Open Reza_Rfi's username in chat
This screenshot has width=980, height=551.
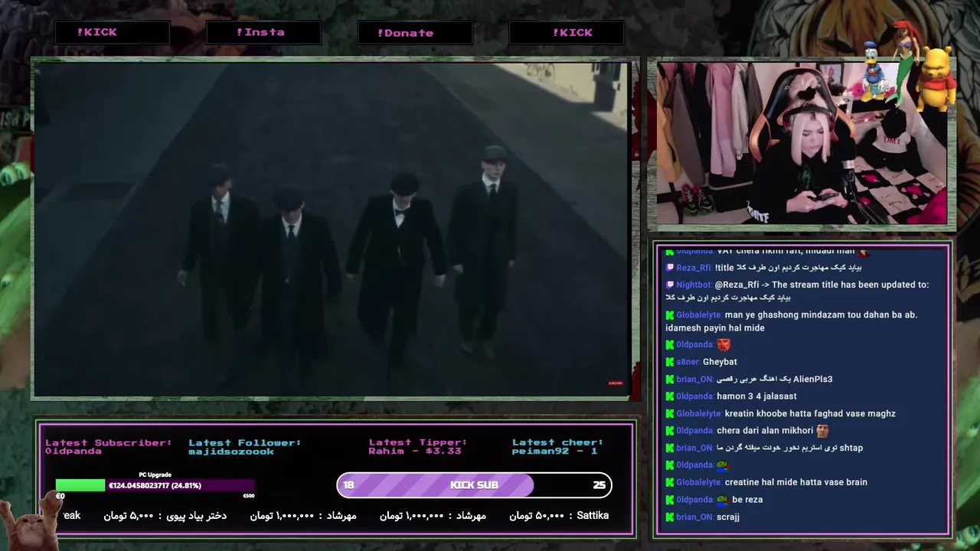tap(694, 268)
